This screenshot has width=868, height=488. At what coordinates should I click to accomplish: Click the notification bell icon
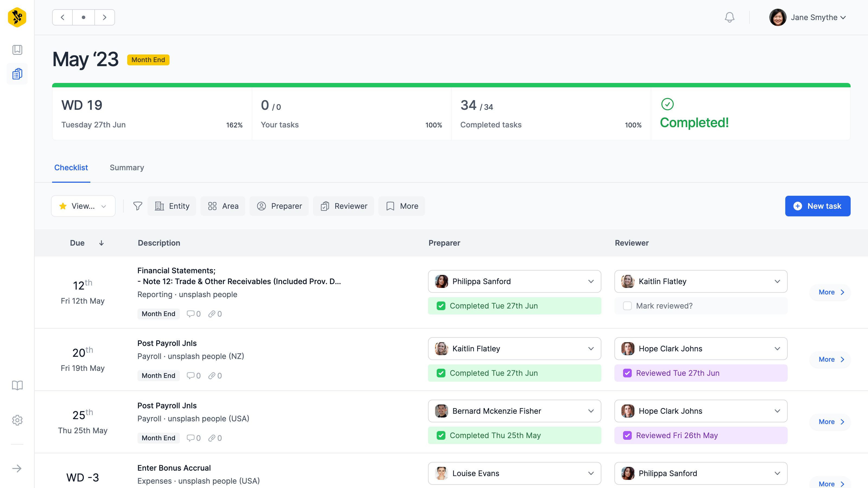[729, 18]
